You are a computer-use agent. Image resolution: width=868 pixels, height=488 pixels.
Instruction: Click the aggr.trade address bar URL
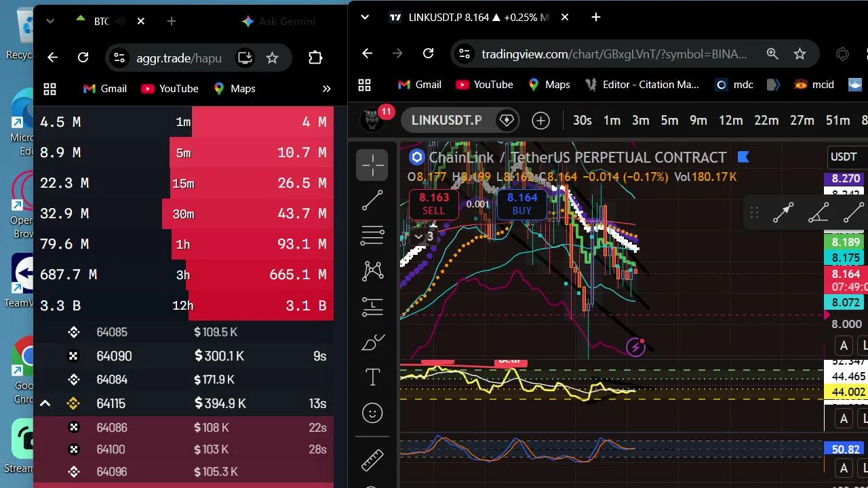tap(179, 58)
